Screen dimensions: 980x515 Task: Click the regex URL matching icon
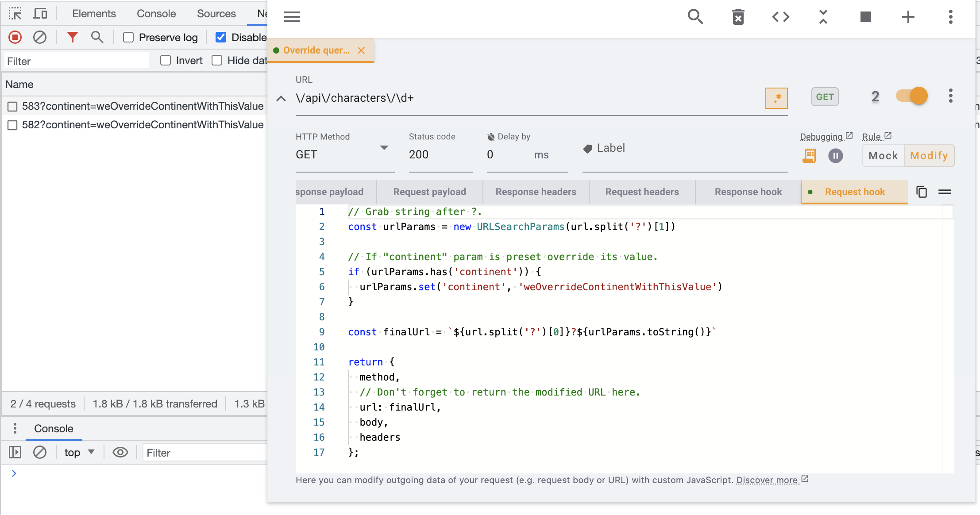pyautogui.click(x=776, y=98)
